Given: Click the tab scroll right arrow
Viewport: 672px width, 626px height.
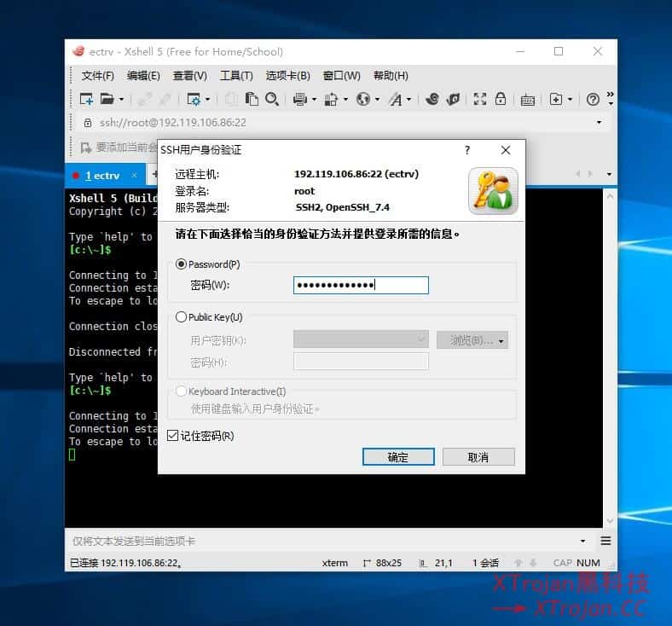Looking at the screenshot, I should point(591,174).
